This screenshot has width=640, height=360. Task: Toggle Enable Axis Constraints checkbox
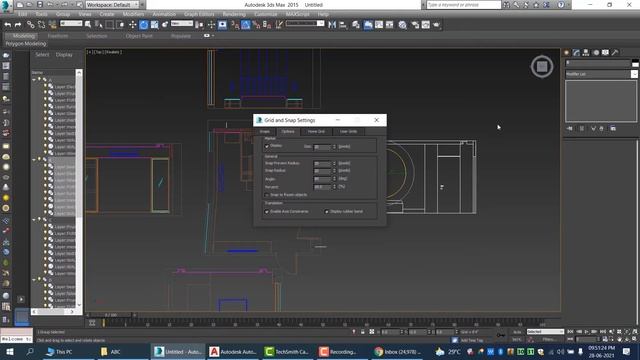(x=267, y=211)
